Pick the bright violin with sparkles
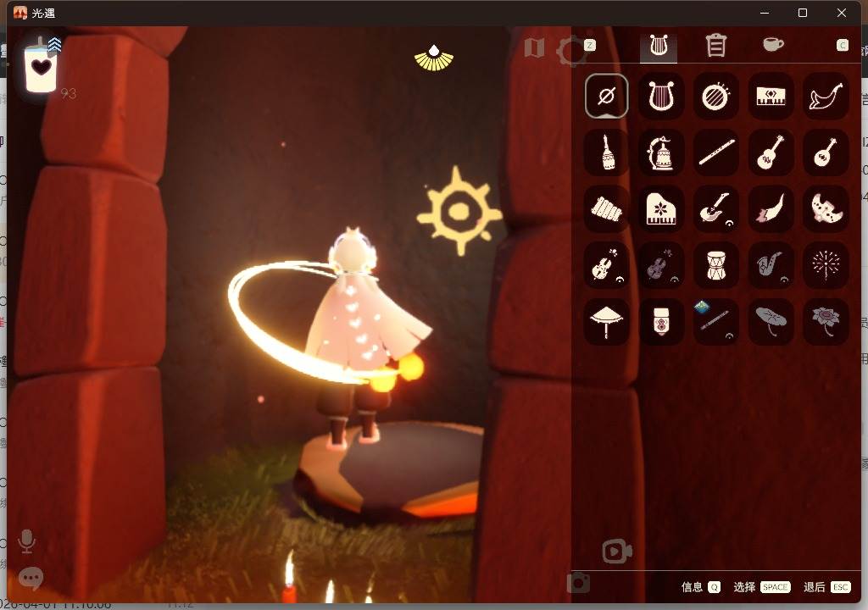The width and height of the screenshot is (868, 610). point(606,266)
